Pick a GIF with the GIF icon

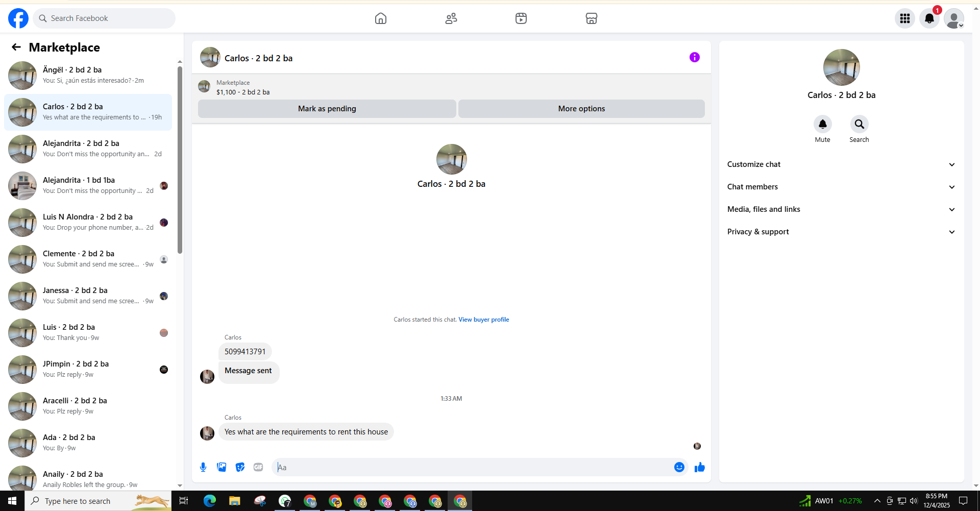pyautogui.click(x=258, y=467)
